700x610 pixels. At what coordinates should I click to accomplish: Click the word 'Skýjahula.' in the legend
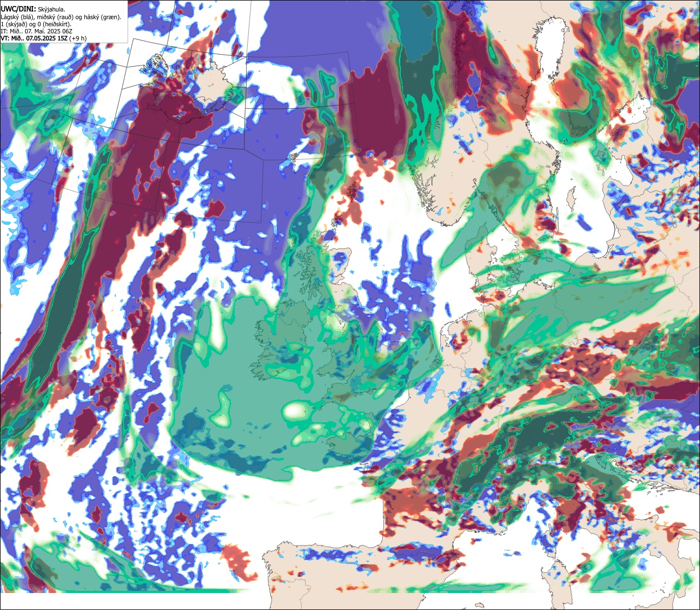pyautogui.click(x=52, y=9)
